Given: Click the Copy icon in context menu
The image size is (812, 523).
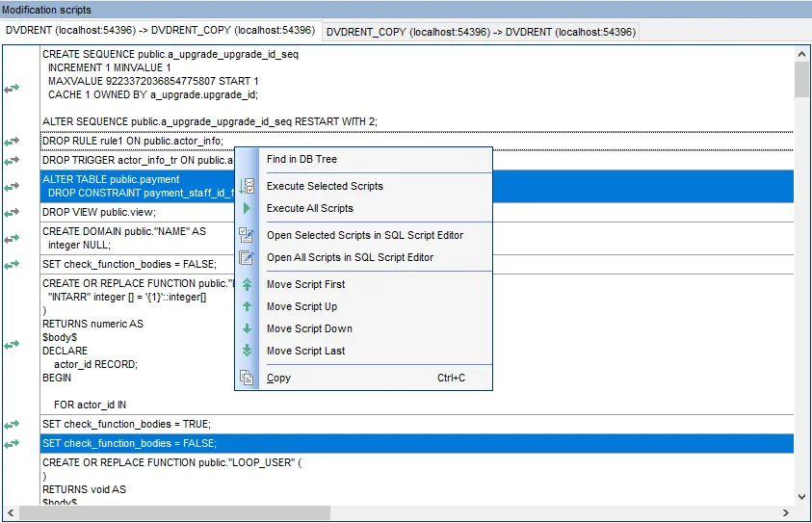Looking at the screenshot, I should coord(248,378).
